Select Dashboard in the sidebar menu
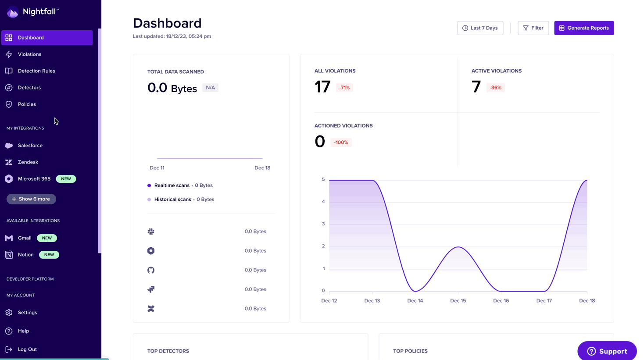 (x=47, y=38)
